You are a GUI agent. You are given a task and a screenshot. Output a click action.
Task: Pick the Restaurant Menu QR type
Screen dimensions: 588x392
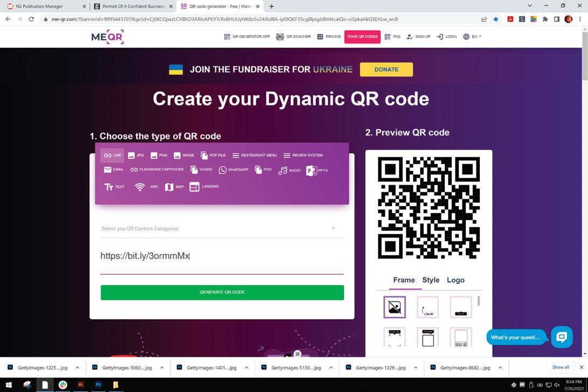click(x=255, y=155)
